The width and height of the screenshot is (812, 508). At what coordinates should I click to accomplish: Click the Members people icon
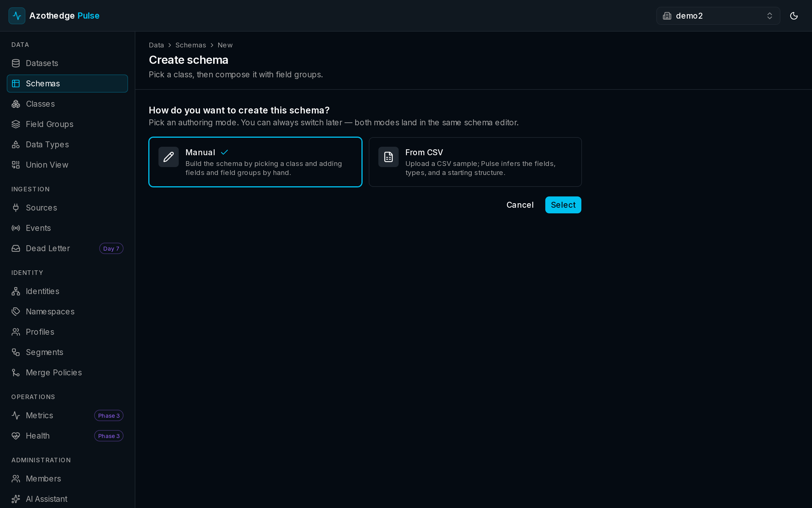16,479
